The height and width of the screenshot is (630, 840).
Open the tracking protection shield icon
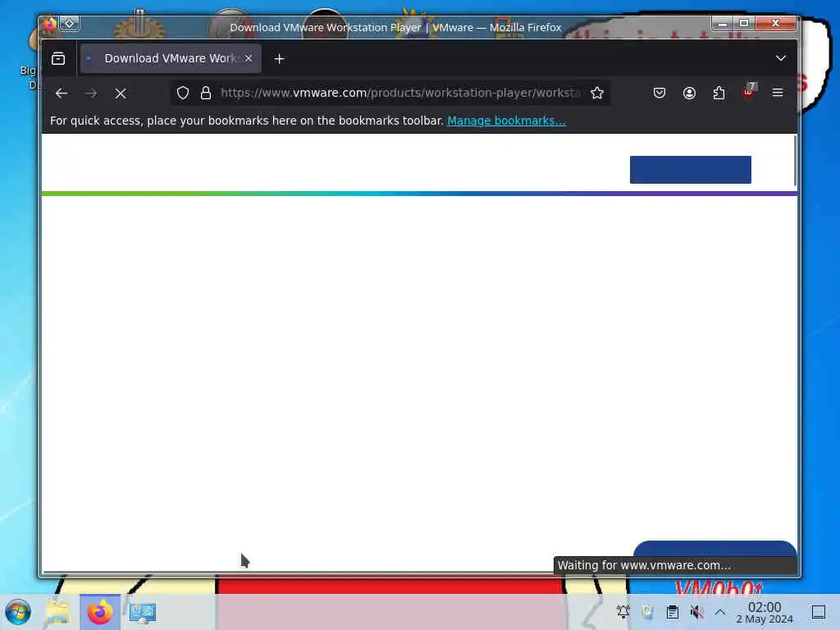[x=183, y=94]
